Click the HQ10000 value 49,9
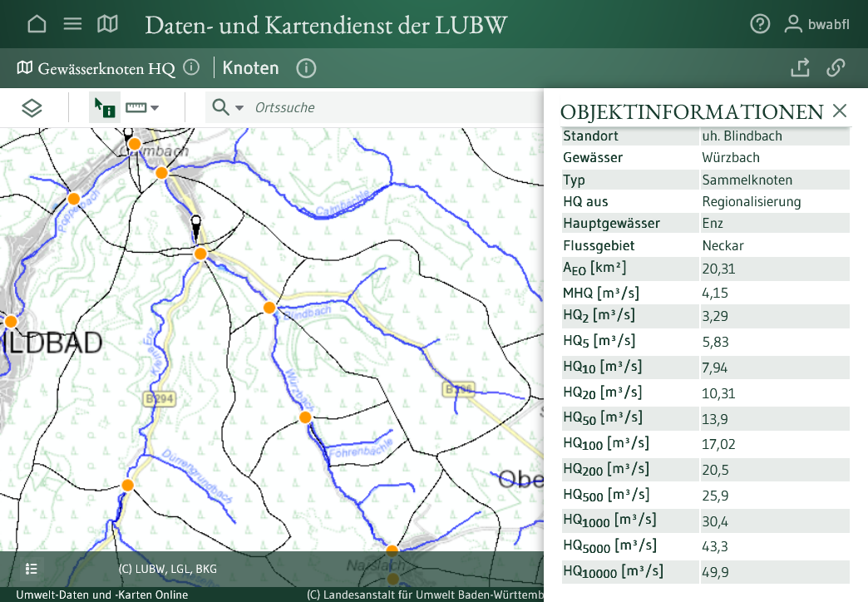 [715, 572]
